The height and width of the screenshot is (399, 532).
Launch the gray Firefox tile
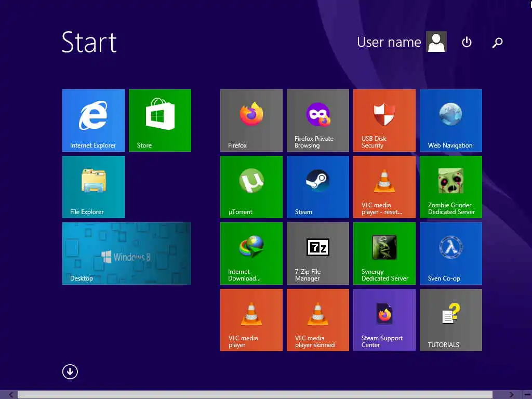tap(251, 121)
